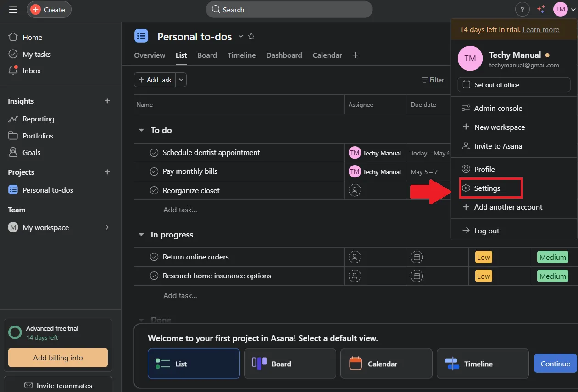Mark Research home insurance options complete
The height and width of the screenshot is (392, 578).
(154, 276)
